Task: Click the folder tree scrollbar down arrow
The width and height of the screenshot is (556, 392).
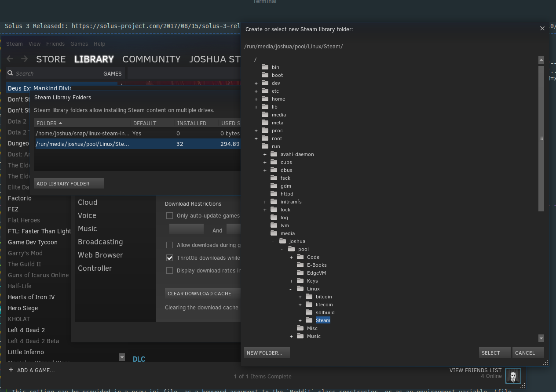Action: pos(541,338)
